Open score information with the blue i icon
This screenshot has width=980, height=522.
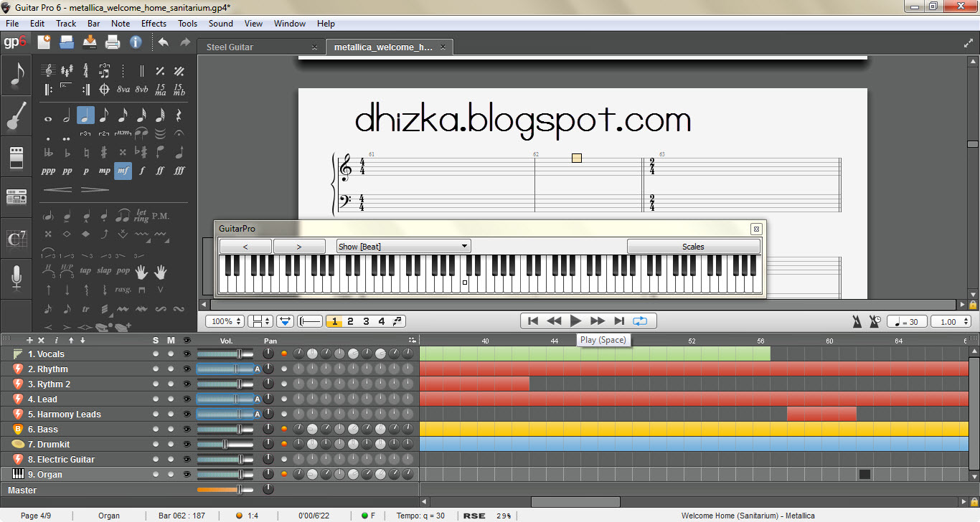click(136, 42)
